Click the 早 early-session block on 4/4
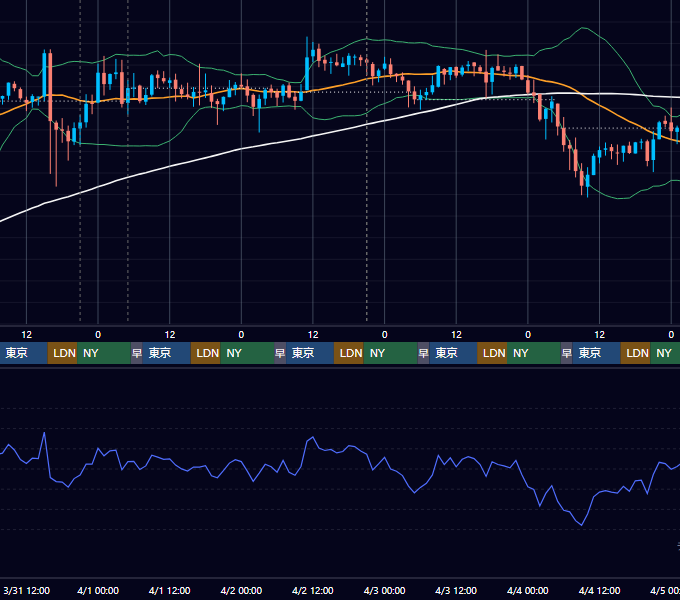Image resolution: width=680 pixels, height=600 pixels. pyautogui.click(x=566, y=353)
